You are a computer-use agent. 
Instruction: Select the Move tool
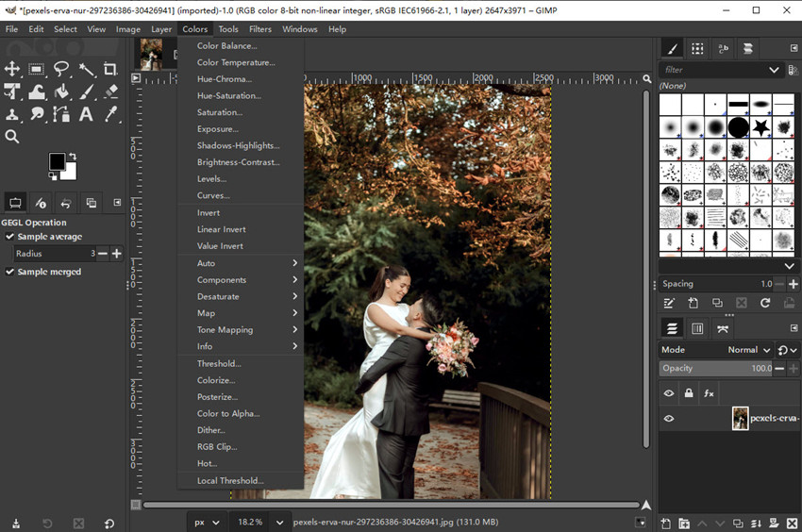(12, 69)
